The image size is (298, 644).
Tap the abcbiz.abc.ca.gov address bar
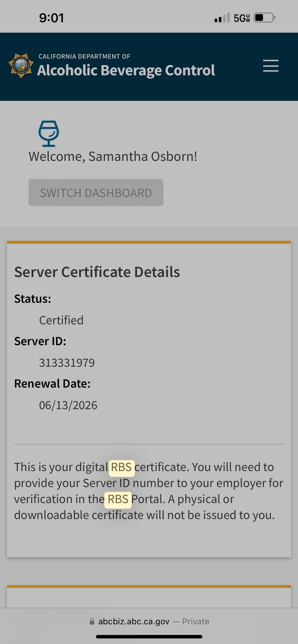(134, 621)
